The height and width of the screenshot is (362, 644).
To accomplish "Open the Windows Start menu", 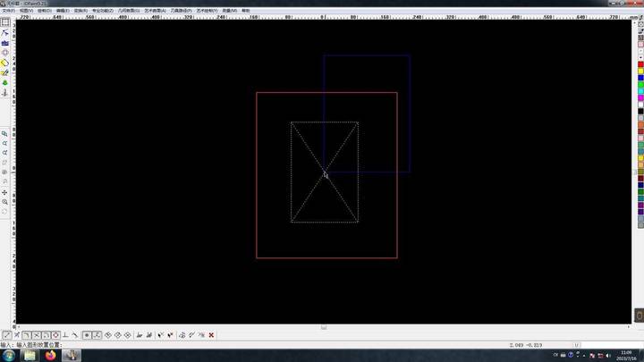I will pyautogui.click(x=9, y=356).
